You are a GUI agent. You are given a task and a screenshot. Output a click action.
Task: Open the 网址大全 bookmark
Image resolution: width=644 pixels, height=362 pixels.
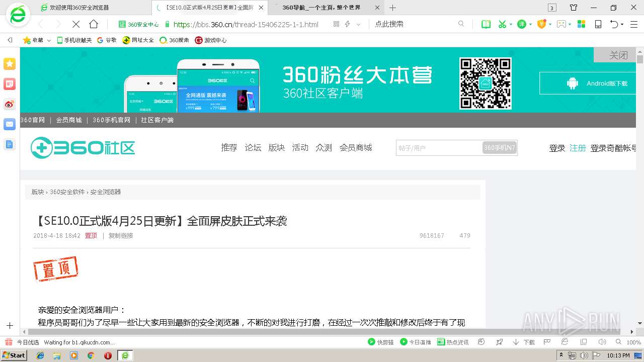click(x=138, y=40)
